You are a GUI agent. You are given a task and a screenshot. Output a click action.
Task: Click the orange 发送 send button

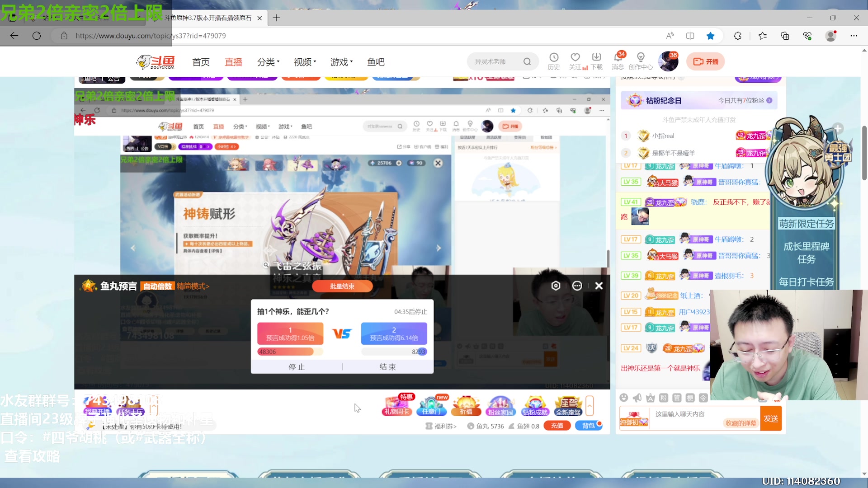[x=771, y=418]
